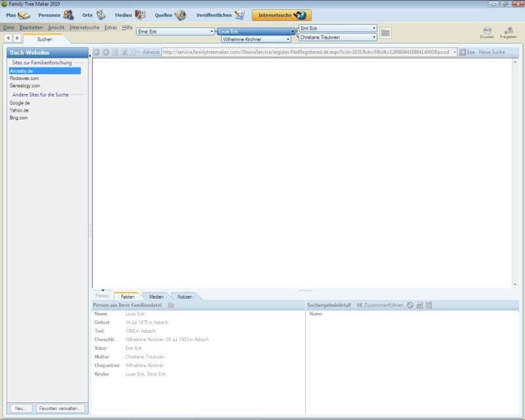Click the Los go button
Screen dimensions: 525x420
coord(467,52)
